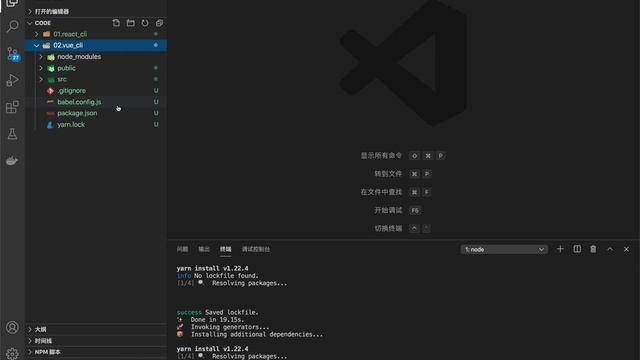This screenshot has width=640, height=360.
Task: Refresh the CODE explorer
Action: pos(145,23)
